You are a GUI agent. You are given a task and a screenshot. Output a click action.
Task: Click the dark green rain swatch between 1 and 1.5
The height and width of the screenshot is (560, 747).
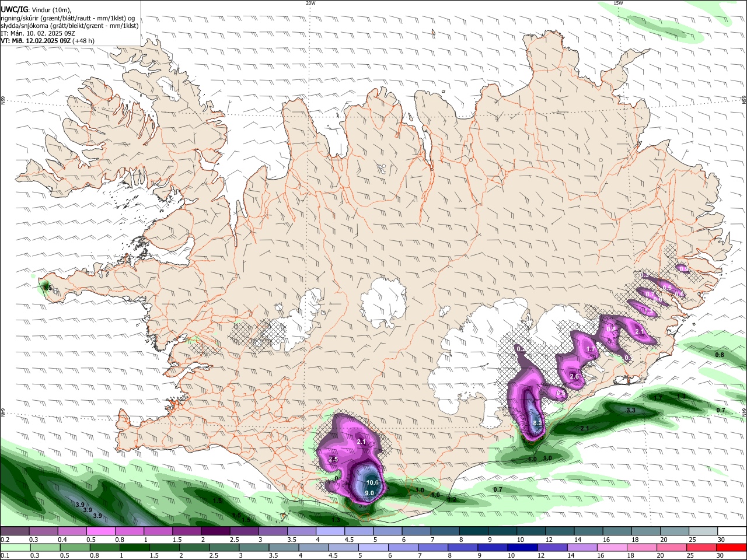pos(134,547)
